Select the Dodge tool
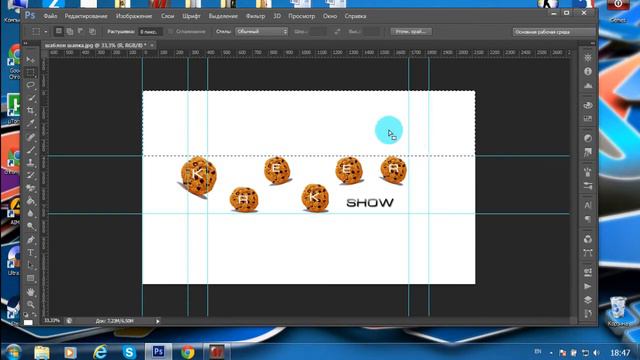The image size is (640, 360). tap(31, 226)
